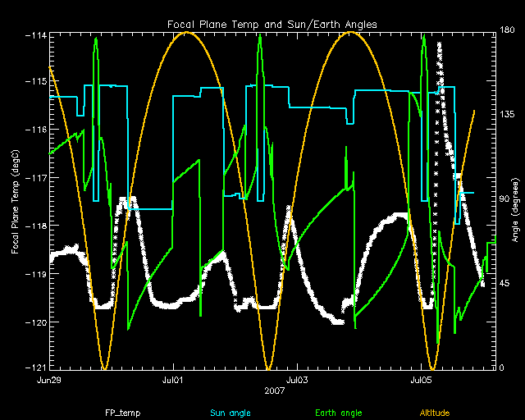Image resolution: width=525 pixels, height=420 pixels.
Task: Select the green 'Earth angle' legend label
Action: tap(337, 413)
